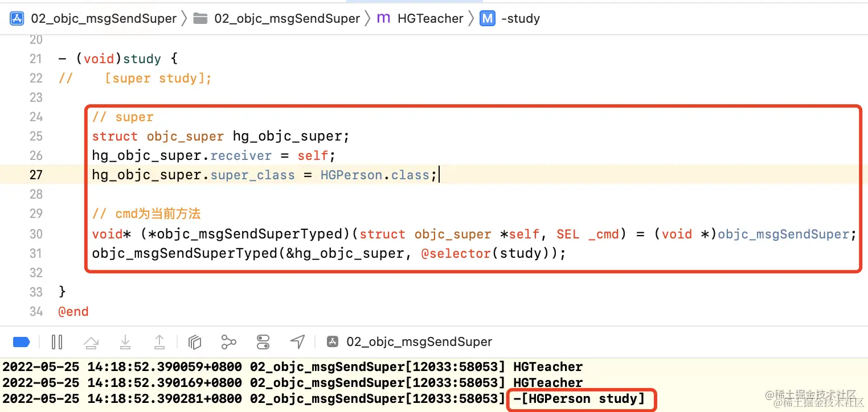Click the // super comment
Screen dimensions: 868x412
pyautogui.click(x=122, y=117)
